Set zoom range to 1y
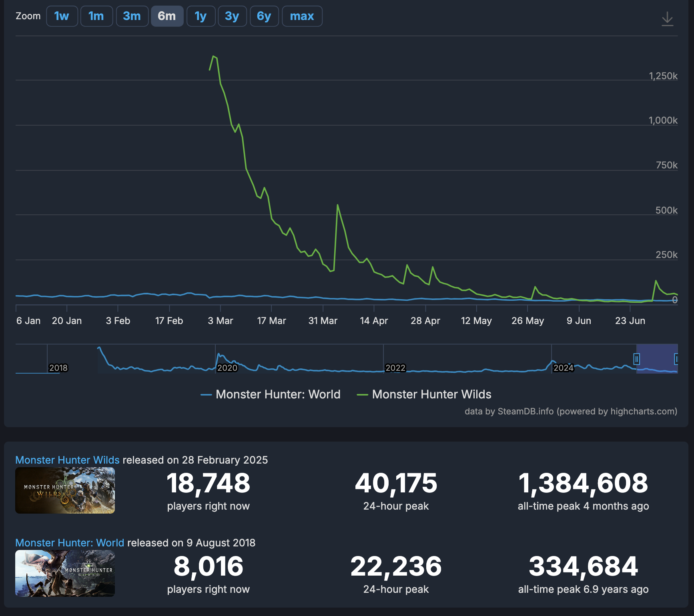The width and height of the screenshot is (694, 616). [201, 16]
